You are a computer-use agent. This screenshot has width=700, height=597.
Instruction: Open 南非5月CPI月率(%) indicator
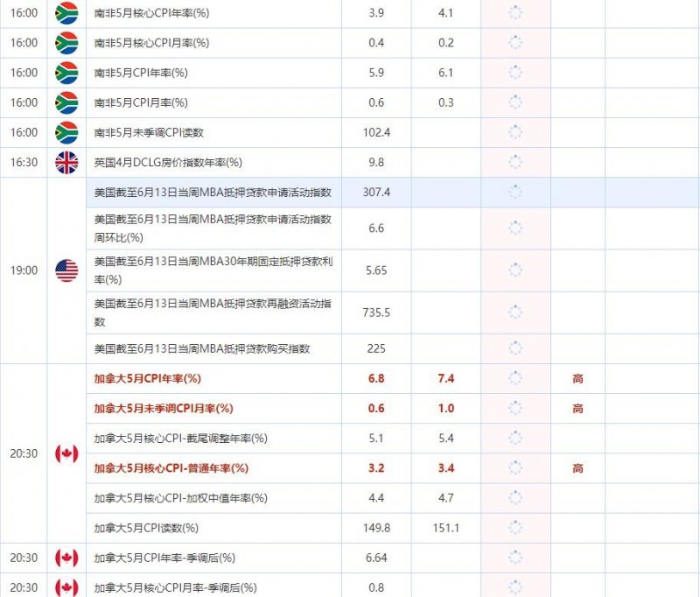coord(141,102)
